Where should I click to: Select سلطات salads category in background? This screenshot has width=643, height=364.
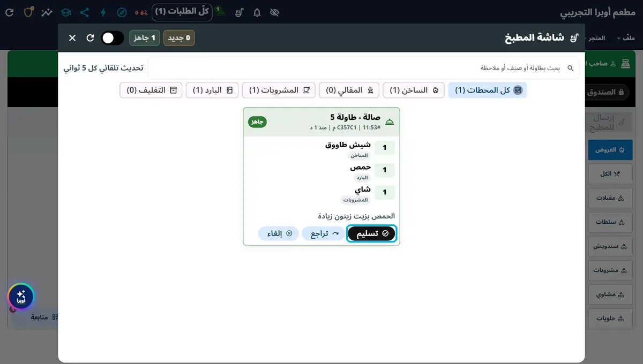[610, 222]
